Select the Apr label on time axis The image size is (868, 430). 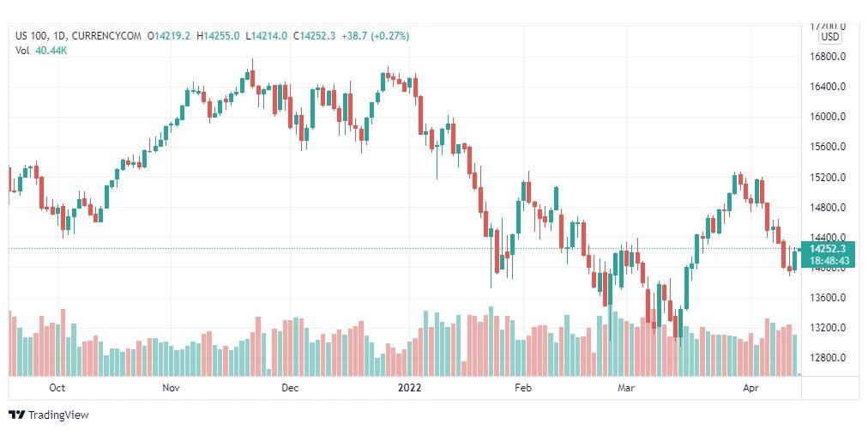750,388
